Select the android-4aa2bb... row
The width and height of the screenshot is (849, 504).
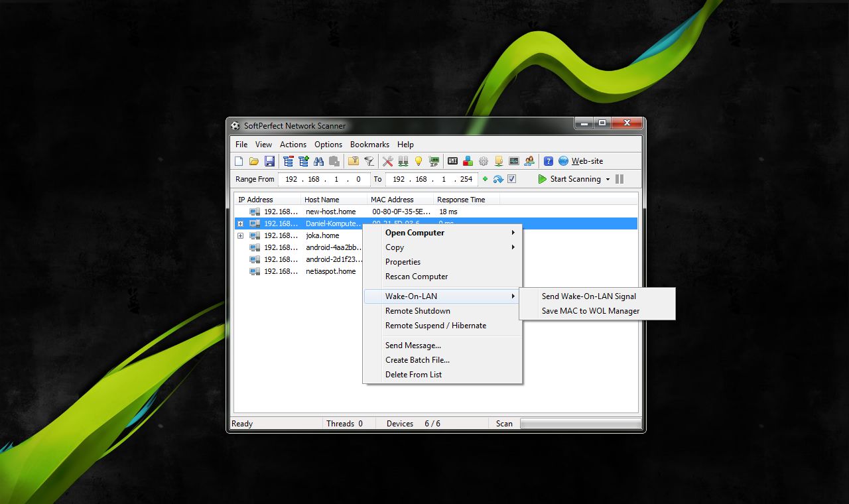pos(298,247)
